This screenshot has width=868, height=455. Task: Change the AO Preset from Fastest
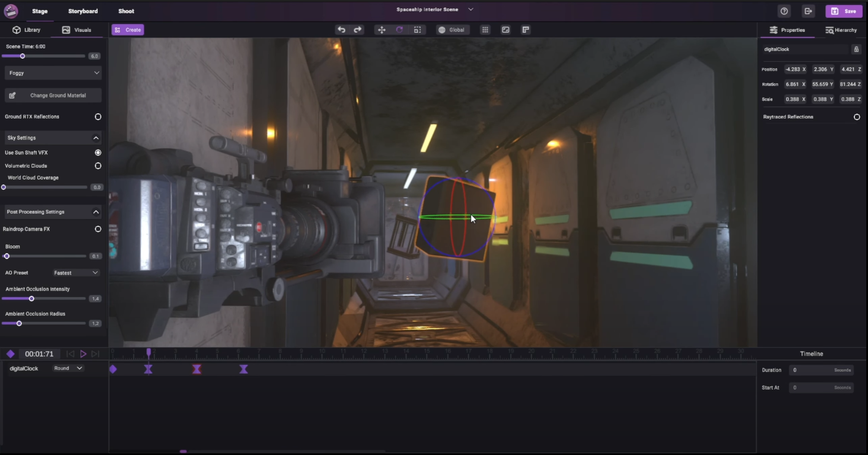point(76,272)
